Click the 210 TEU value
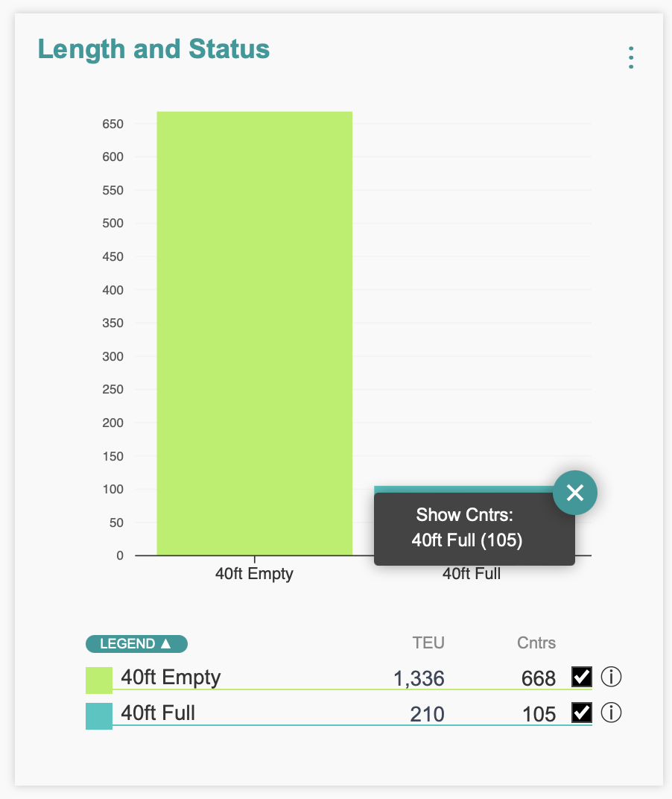Screen dimensions: 672x799 [427, 715]
